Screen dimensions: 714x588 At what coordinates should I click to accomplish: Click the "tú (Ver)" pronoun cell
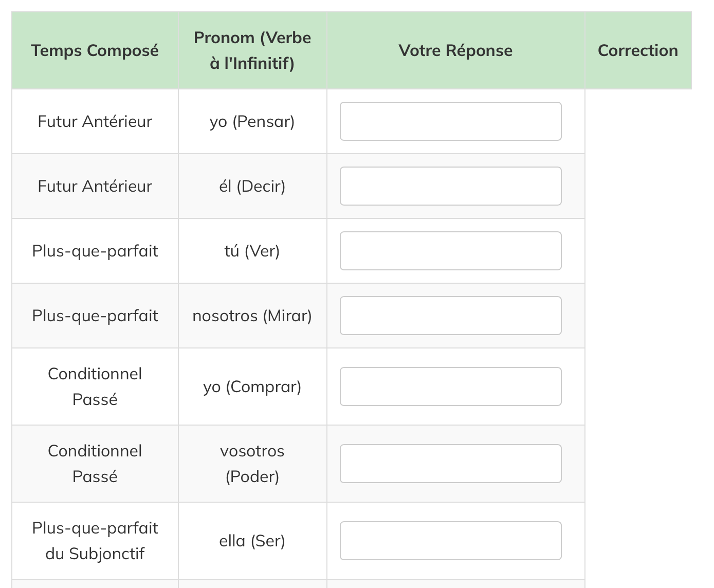tap(252, 251)
